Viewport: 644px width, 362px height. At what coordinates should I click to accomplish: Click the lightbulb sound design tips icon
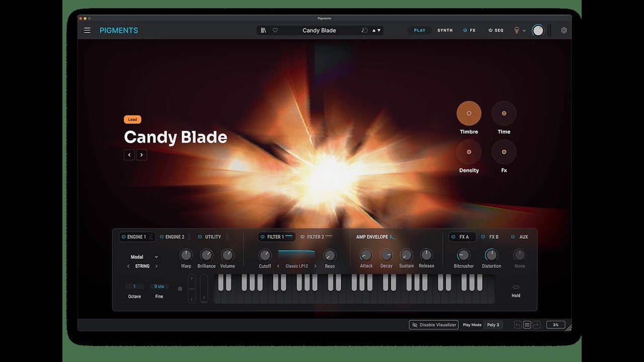coord(516,30)
